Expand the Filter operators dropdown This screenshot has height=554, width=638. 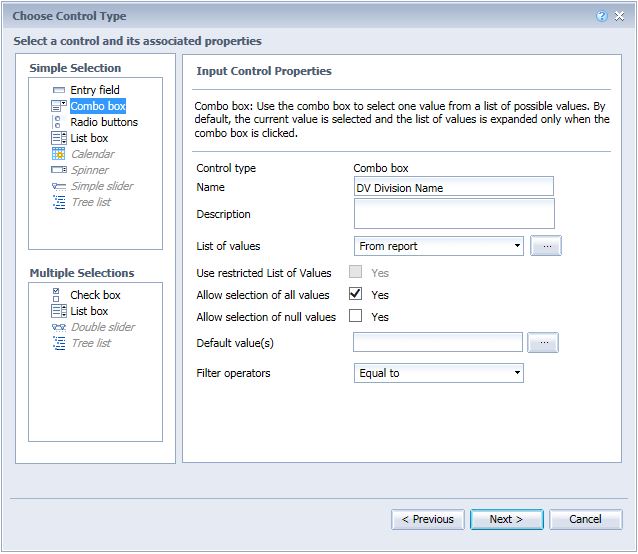tap(439, 373)
